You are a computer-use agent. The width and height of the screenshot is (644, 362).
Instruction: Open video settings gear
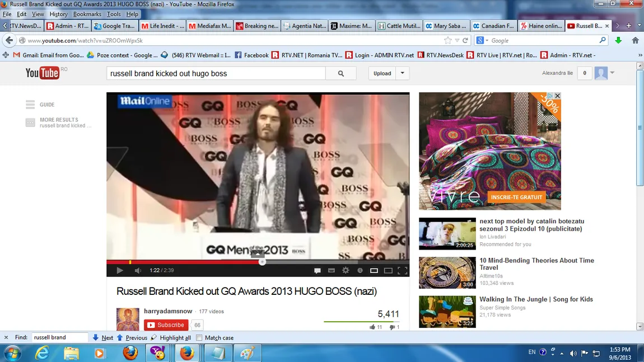pyautogui.click(x=346, y=270)
